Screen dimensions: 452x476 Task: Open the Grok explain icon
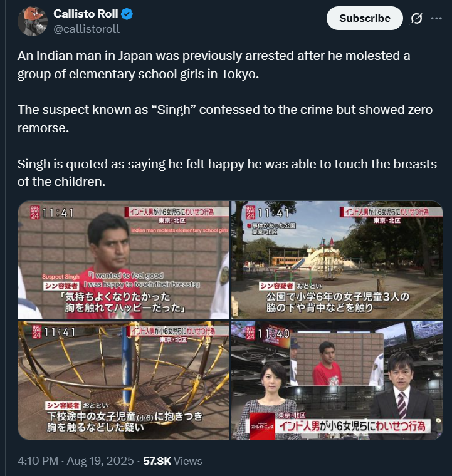click(x=416, y=19)
